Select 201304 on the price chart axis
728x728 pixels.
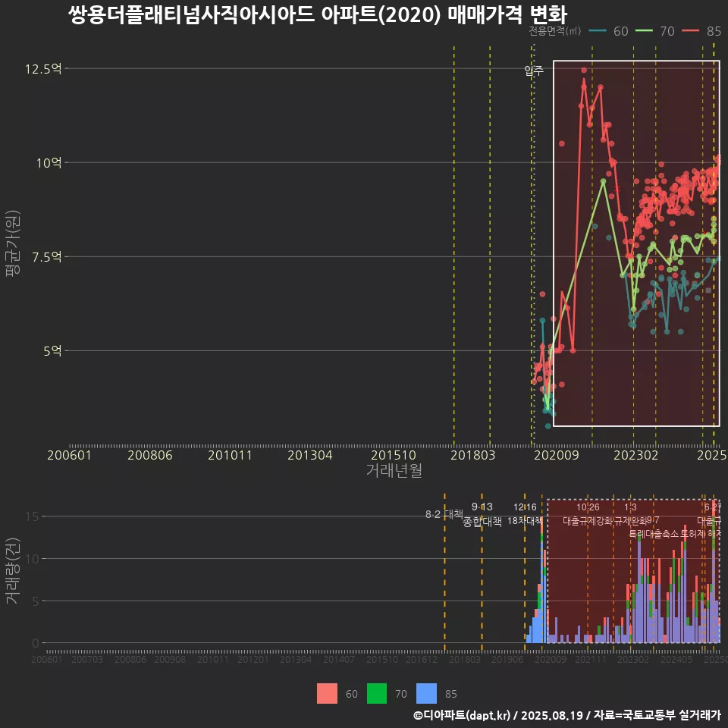click(310, 455)
